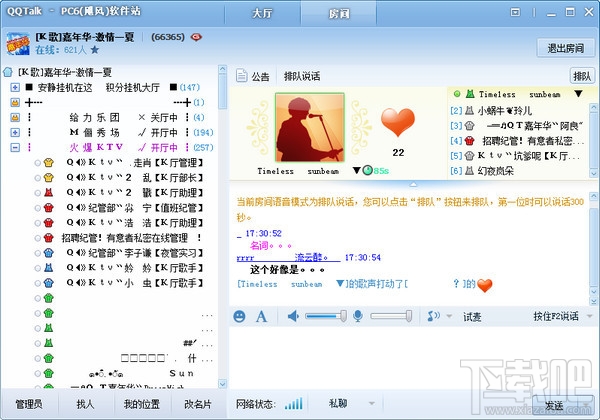Open the triangle menu under the singer picture

pos(357,170)
